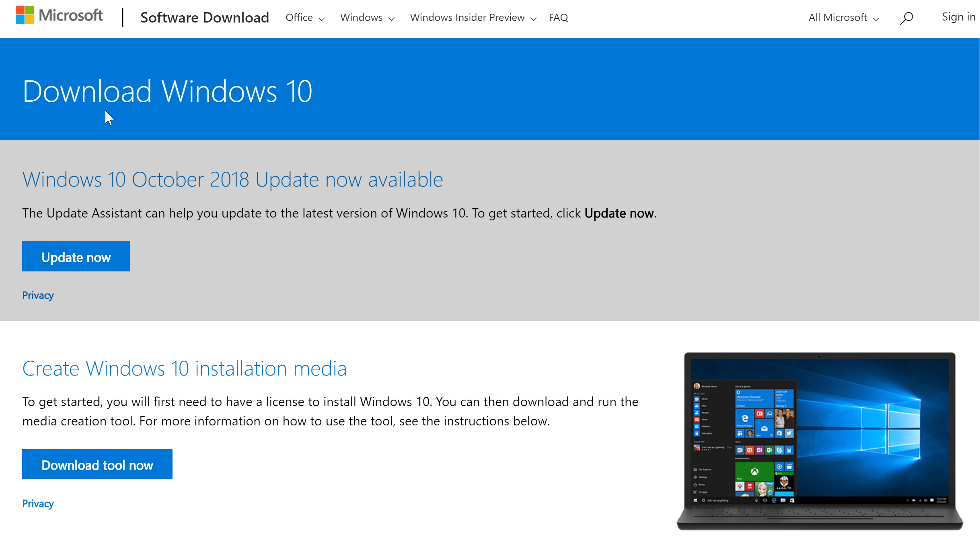Click the Download Windows 10 heading
This screenshot has width=980, height=540.
[x=167, y=91]
